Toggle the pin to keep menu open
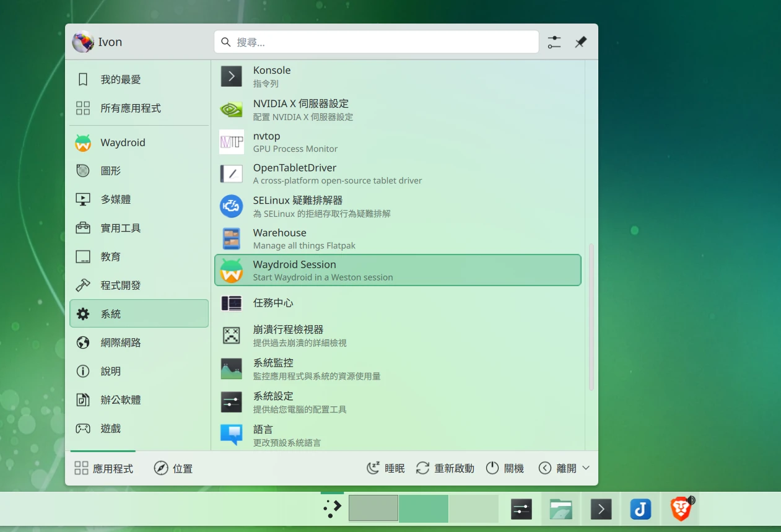 [x=580, y=42]
